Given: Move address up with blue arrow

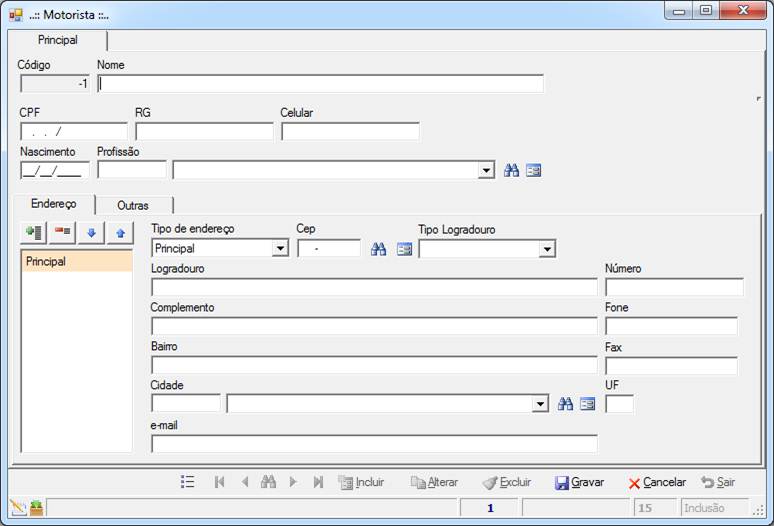Looking at the screenshot, I should [x=120, y=232].
